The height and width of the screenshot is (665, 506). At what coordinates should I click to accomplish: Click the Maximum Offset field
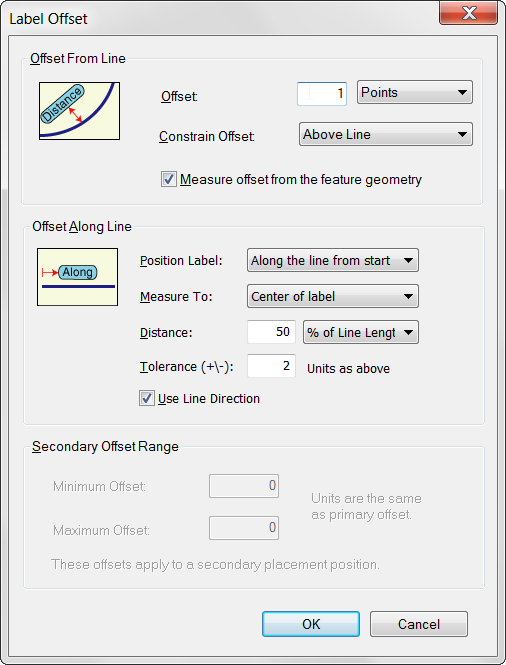244,528
